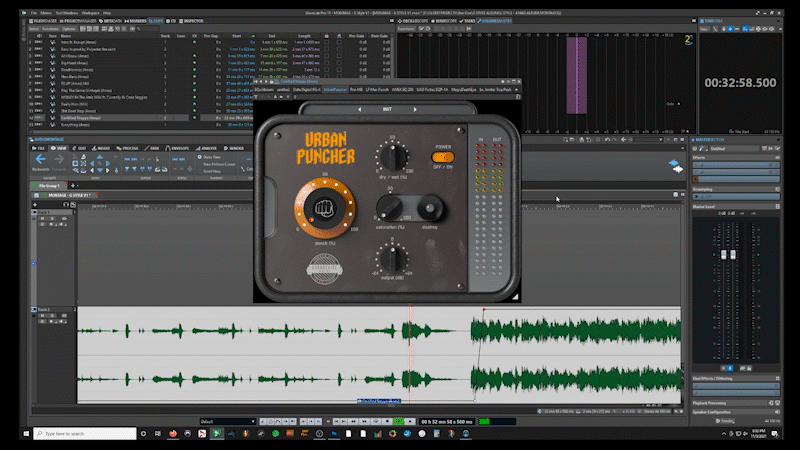Switch to the Markers tab
The image size is (800, 450).
point(136,21)
